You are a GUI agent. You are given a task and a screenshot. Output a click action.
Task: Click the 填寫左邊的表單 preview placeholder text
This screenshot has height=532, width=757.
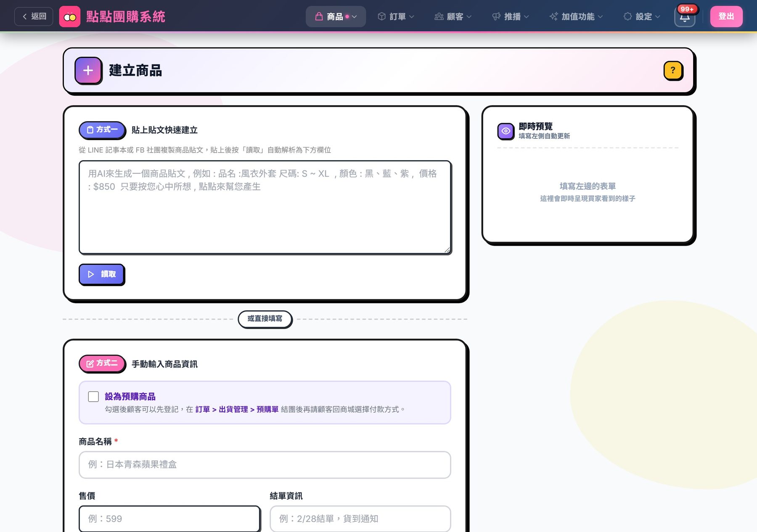click(x=588, y=186)
